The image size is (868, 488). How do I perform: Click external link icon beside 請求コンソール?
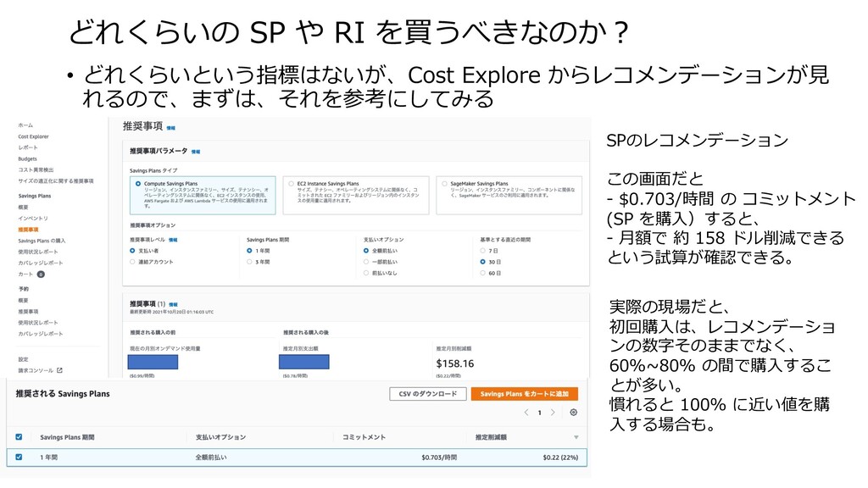click(60, 370)
